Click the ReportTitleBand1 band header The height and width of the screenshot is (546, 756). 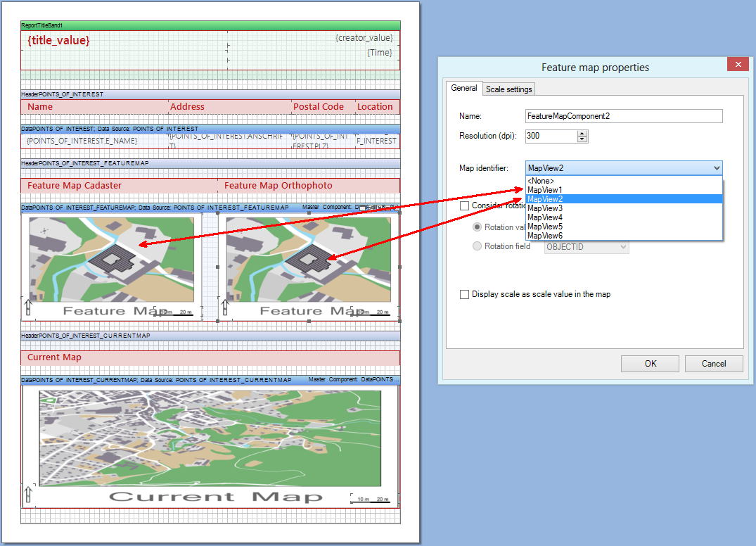click(x=42, y=25)
